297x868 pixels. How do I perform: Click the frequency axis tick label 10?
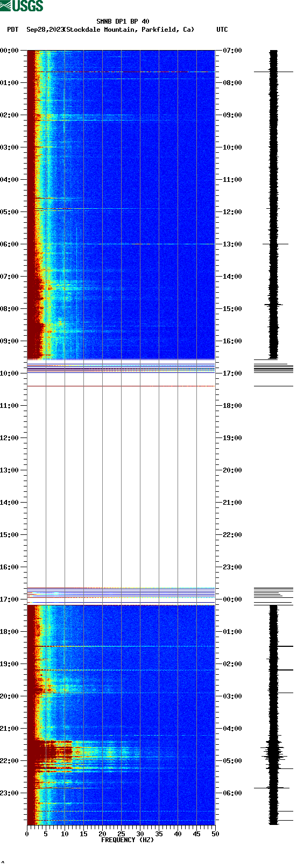pos(65,834)
